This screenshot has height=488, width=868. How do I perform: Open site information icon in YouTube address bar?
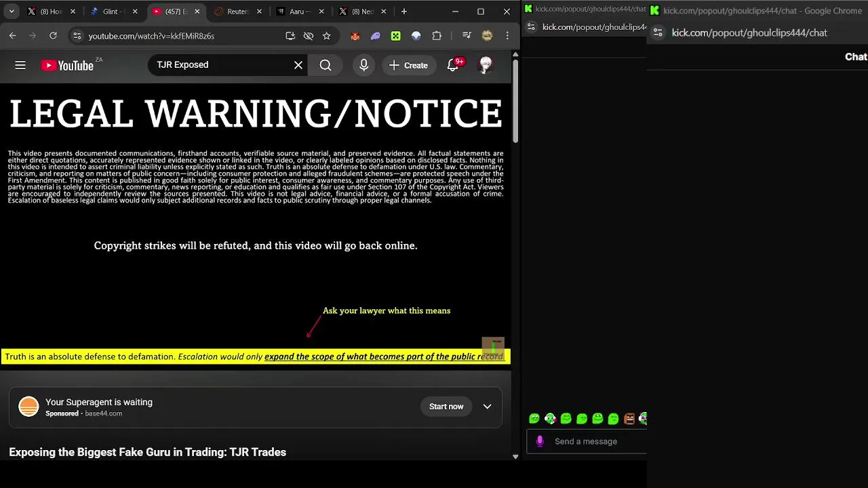pyautogui.click(x=77, y=36)
